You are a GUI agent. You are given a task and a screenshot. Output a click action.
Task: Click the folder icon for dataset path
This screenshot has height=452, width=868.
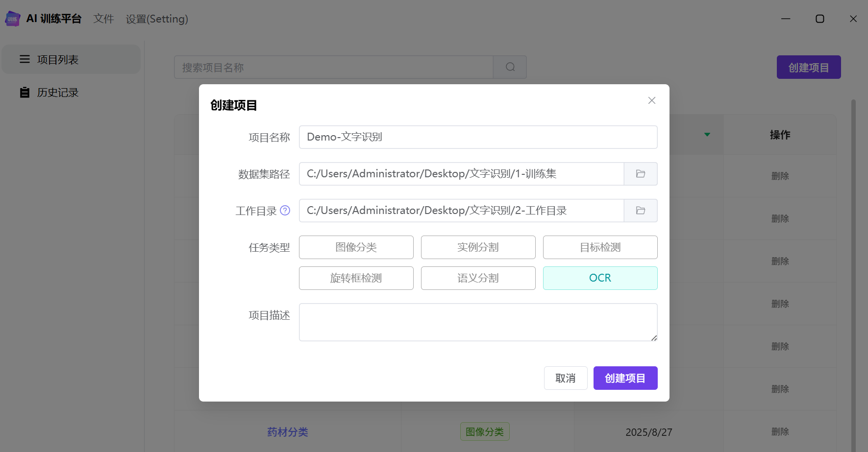[640, 174]
